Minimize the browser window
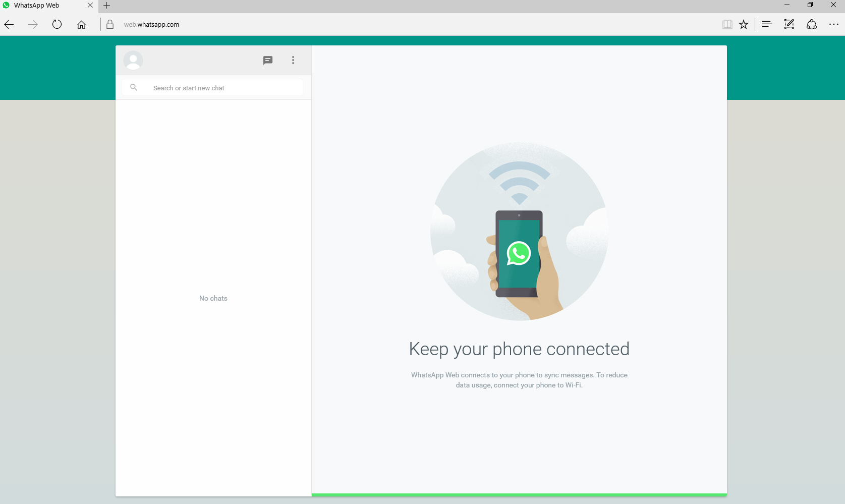This screenshot has height=504, width=845. pyautogui.click(x=786, y=5)
